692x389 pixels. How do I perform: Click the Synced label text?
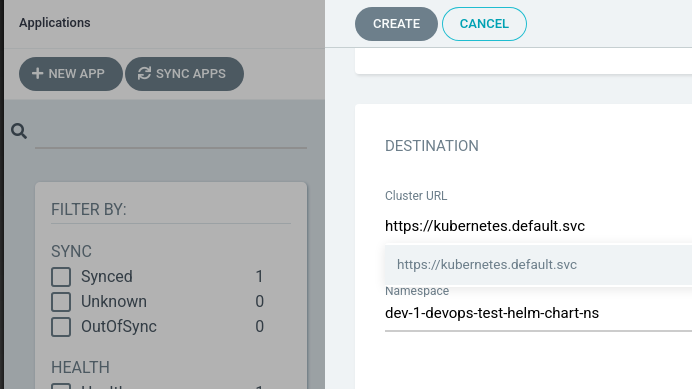point(107,276)
